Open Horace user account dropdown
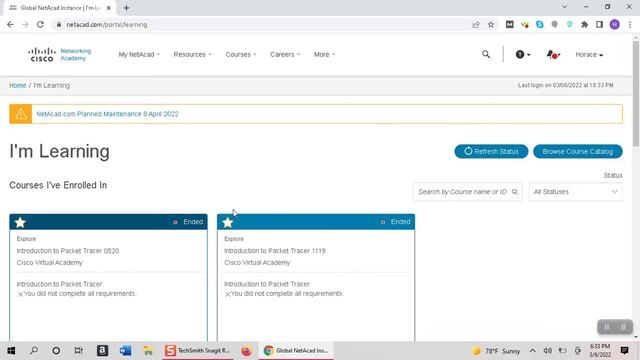 click(589, 54)
